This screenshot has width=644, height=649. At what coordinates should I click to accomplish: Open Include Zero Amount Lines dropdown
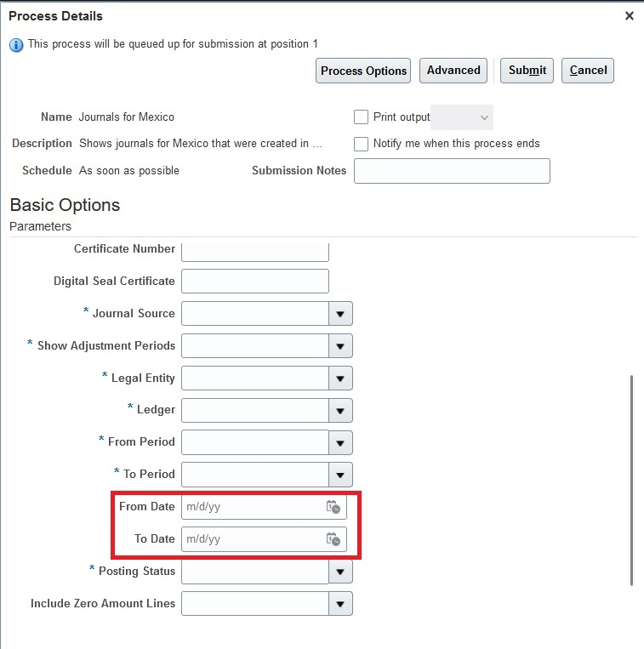(x=340, y=604)
